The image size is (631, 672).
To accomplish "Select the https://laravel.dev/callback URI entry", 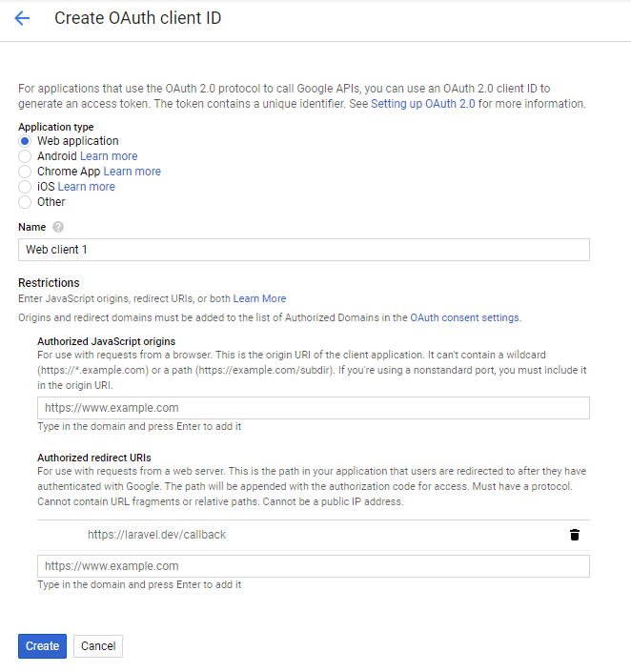I will 156,535.
